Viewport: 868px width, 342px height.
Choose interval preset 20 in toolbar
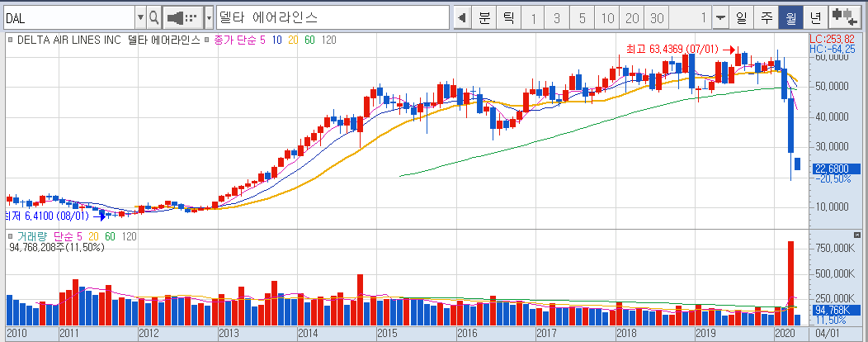coord(632,18)
